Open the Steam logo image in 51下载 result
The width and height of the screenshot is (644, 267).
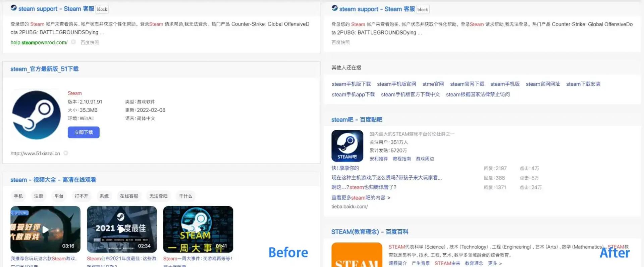pyautogui.click(x=36, y=115)
